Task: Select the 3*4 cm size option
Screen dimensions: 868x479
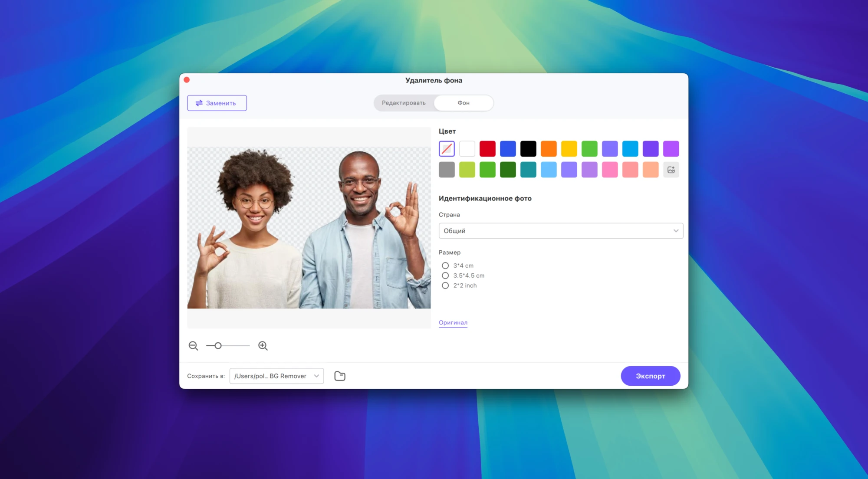Action: (445, 266)
